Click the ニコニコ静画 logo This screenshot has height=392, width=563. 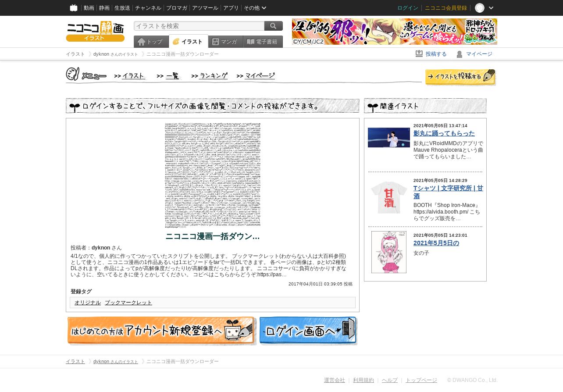pyautogui.click(x=95, y=31)
